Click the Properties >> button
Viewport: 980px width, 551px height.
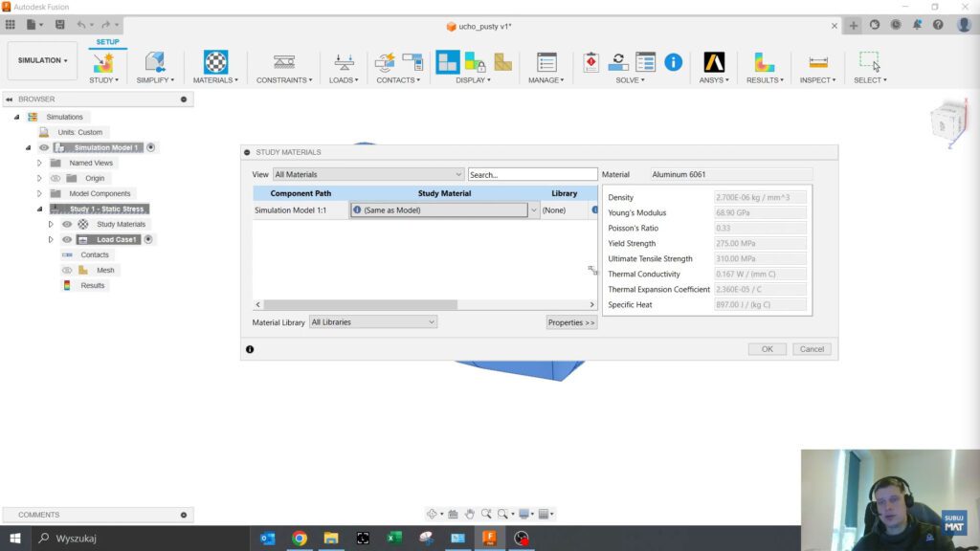(571, 322)
